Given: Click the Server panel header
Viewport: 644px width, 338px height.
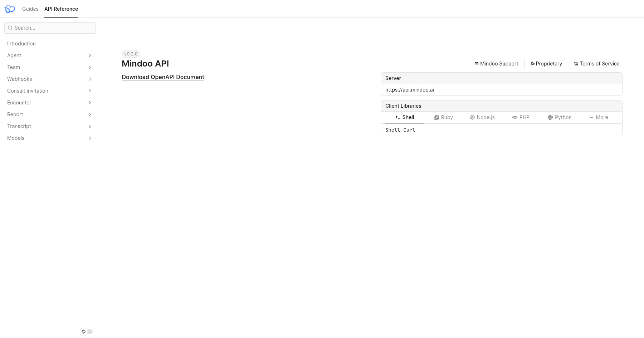Looking at the screenshot, I should click(x=501, y=78).
